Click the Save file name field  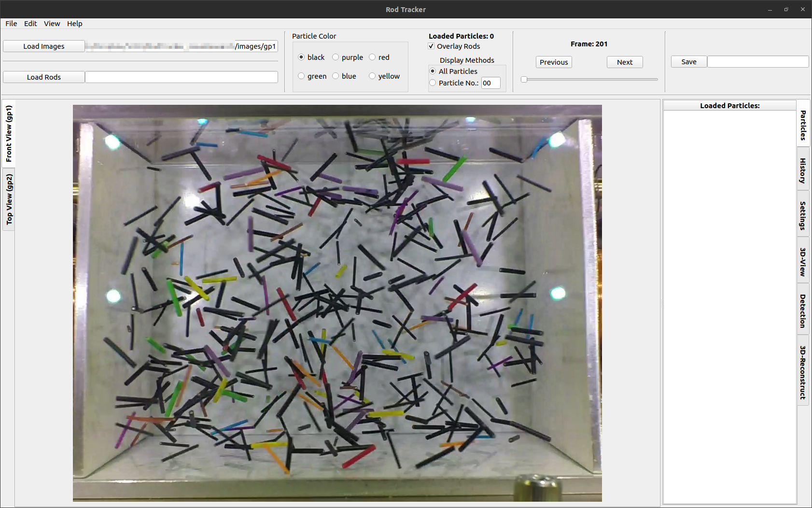(758, 62)
